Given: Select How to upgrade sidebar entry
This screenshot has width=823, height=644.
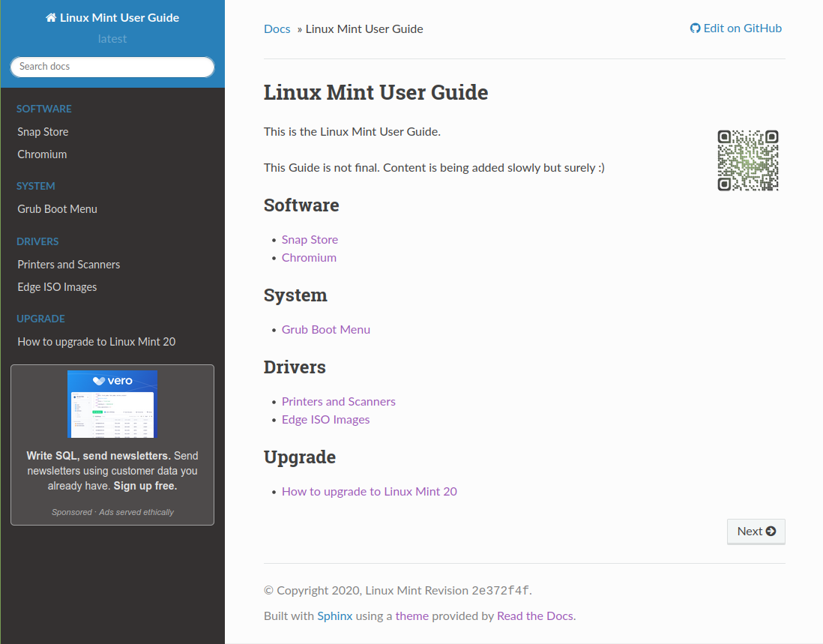Looking at the screenshot, I should [96, 342].
